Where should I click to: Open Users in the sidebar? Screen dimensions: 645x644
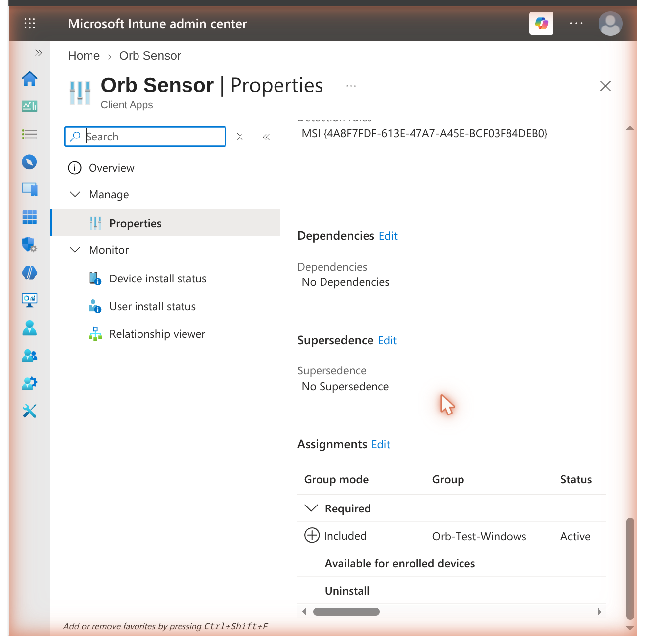[x=30, y=328]
